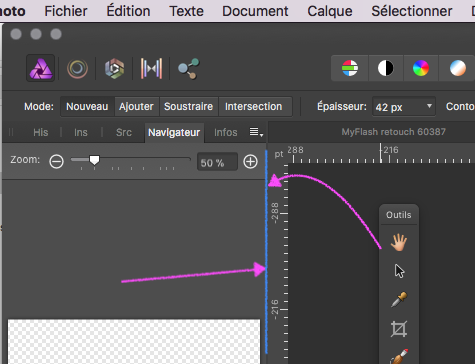Open the Document menu

(255, 11)
